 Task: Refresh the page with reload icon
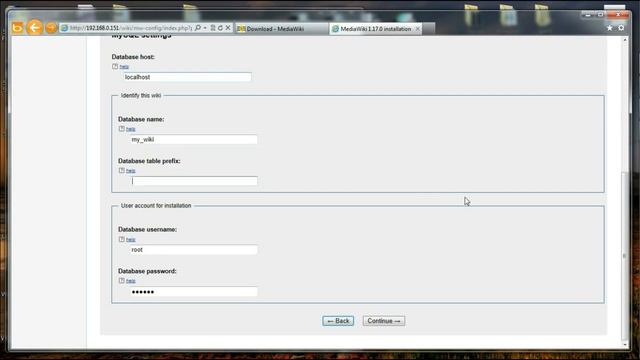pyautogui.click(x=220, y=28)
